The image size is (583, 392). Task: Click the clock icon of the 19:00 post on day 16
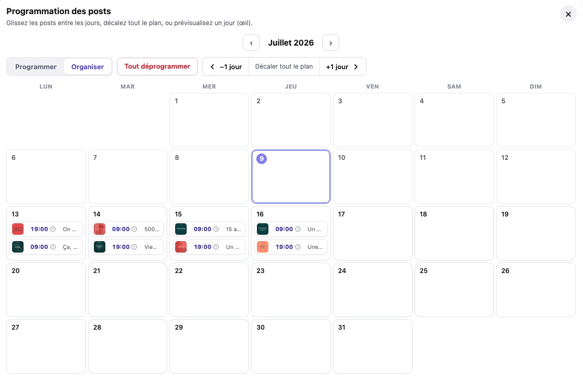pyautogui.click(x=298, y=247)
